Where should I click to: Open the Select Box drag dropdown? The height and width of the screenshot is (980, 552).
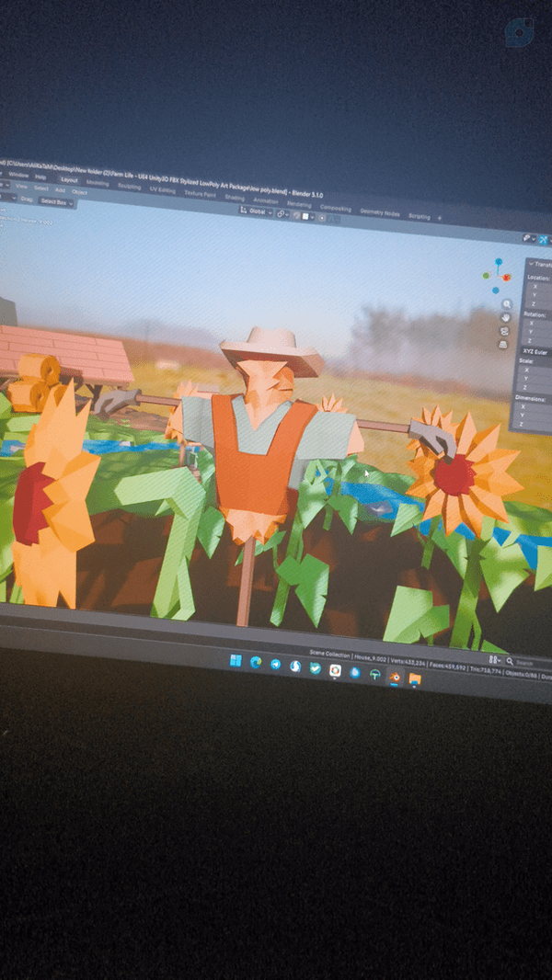(56, 202)
